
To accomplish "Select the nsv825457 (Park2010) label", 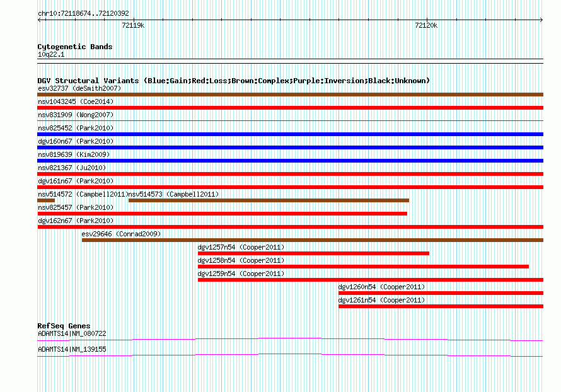I will [76, 207].
